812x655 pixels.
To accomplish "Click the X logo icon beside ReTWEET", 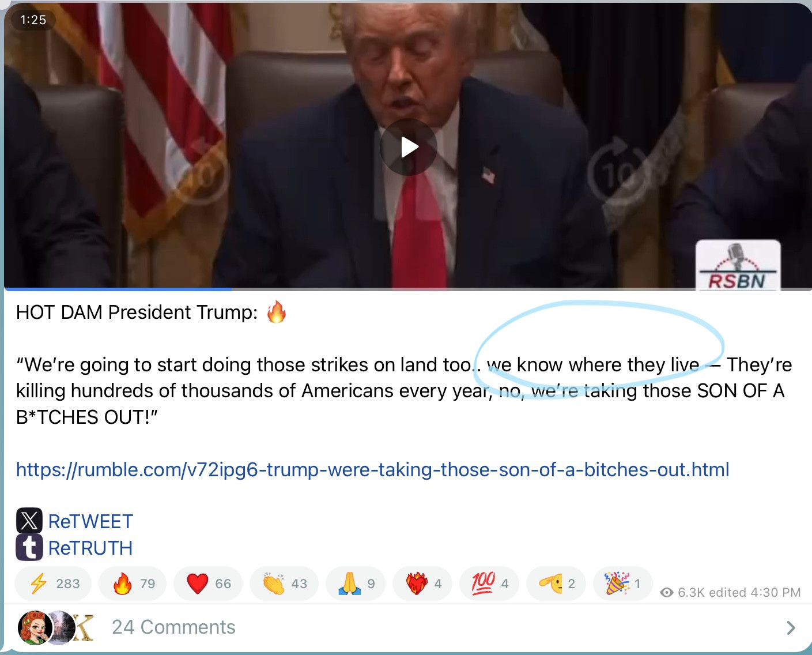I will (x=29, y=521).
